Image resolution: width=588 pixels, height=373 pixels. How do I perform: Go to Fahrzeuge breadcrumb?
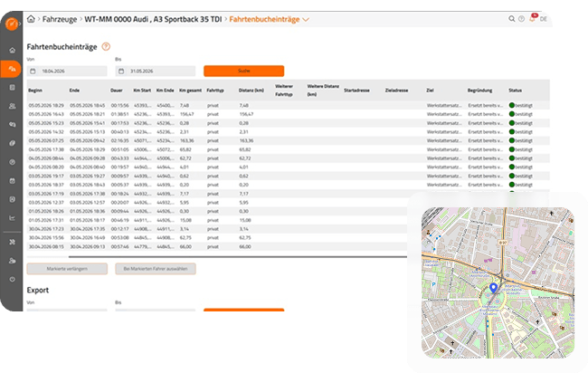[x=60, y=19]
